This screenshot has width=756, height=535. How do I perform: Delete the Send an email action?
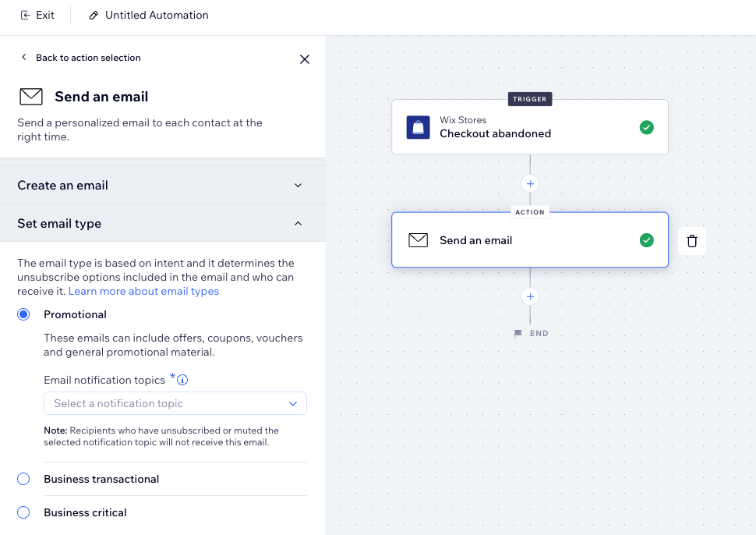coord(691,240)
